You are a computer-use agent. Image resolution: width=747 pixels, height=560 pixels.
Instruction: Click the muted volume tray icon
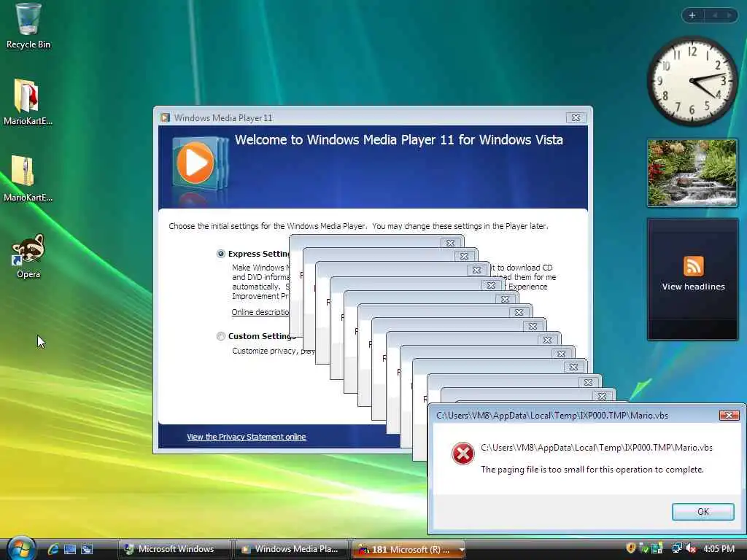(x=690, y=548)
